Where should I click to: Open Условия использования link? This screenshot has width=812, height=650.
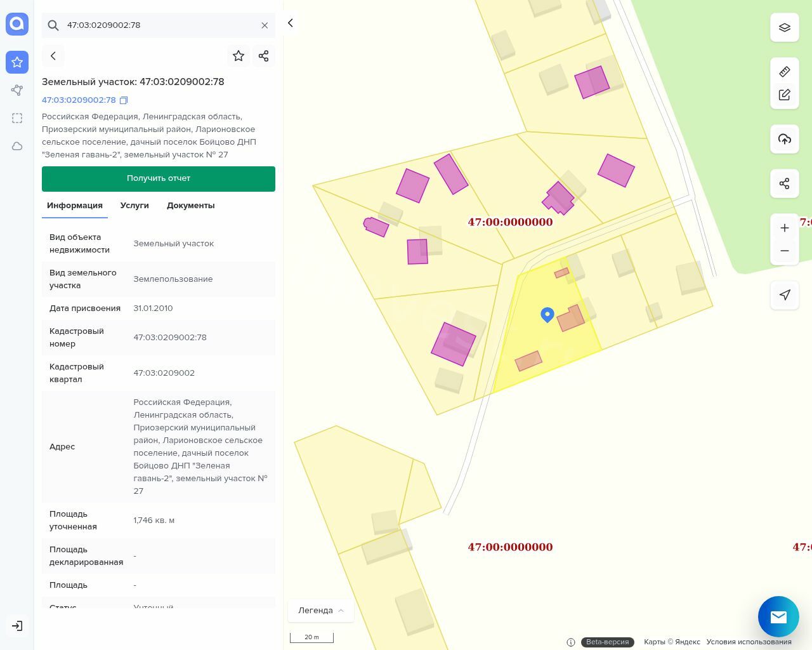click(x=749, y=642)
